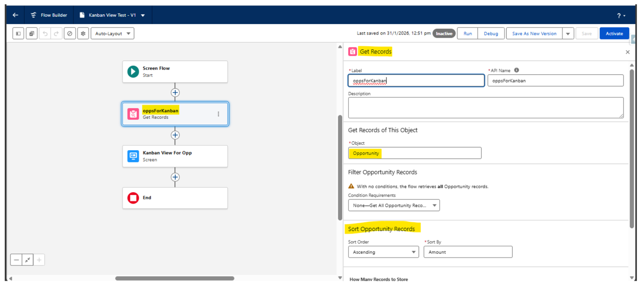Click the copy elements toolbar icon
Screen dimensions: 644x290
pos(31,33)
